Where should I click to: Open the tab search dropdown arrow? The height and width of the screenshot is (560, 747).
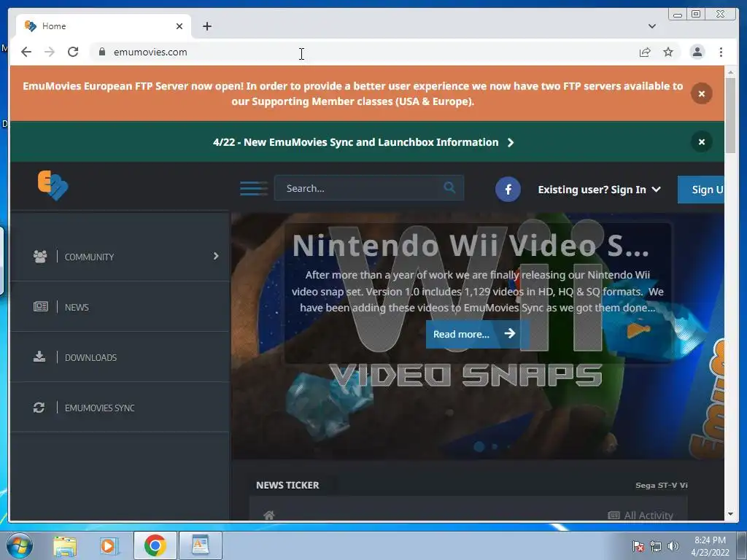tap(652, 26)
